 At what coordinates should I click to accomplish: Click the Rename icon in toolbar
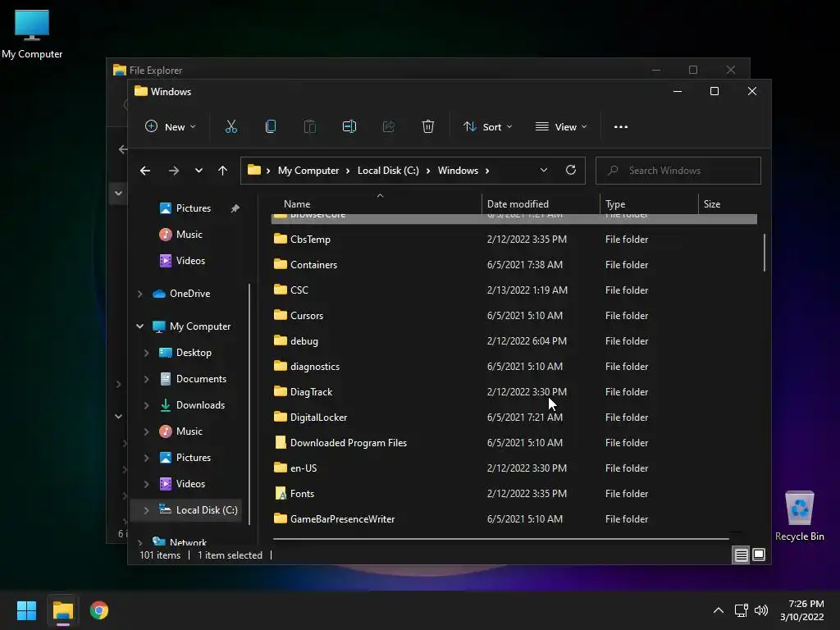(x=349, y=127)
